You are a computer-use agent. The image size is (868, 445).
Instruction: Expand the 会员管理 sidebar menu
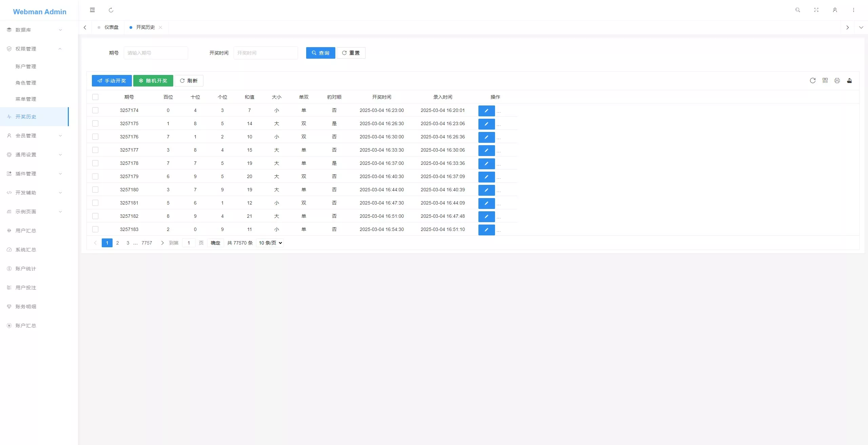(34, 136)
